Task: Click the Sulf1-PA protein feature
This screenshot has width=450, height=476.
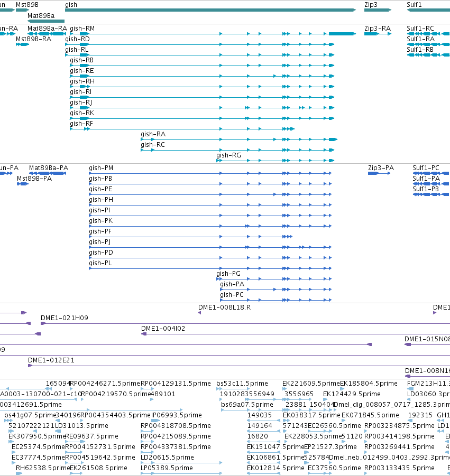Action: (x=431, y=184)
